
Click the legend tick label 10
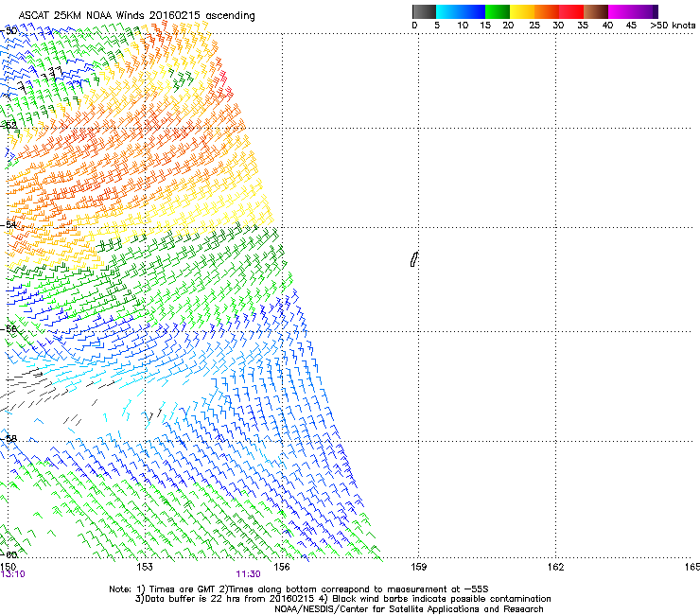(x=463, y=26)
